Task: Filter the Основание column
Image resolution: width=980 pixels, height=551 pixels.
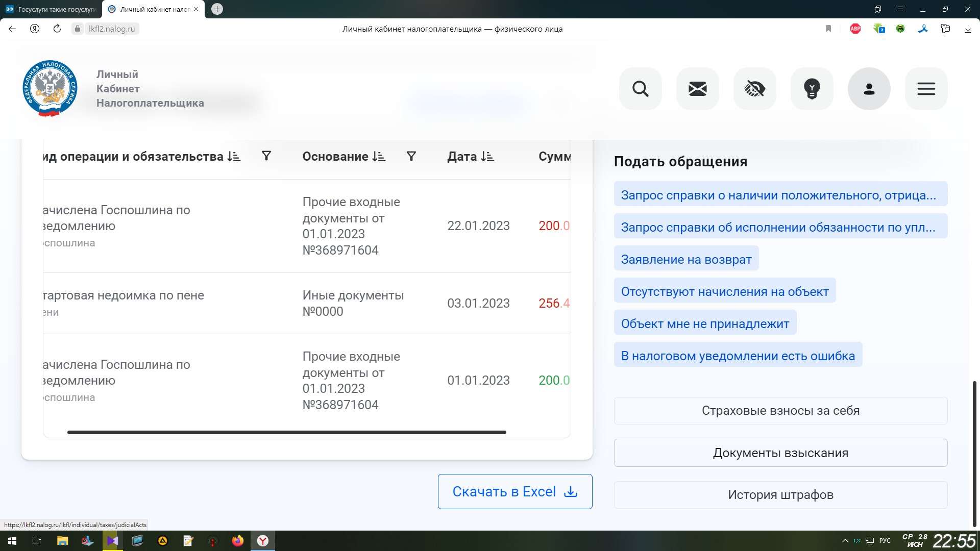Action: click(411, 156)
